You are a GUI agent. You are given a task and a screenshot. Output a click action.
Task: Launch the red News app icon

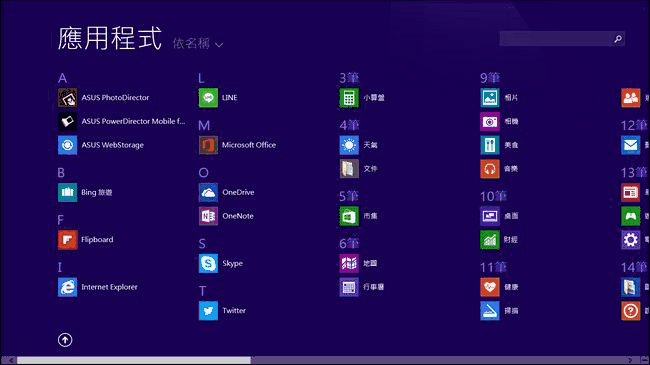631,192
